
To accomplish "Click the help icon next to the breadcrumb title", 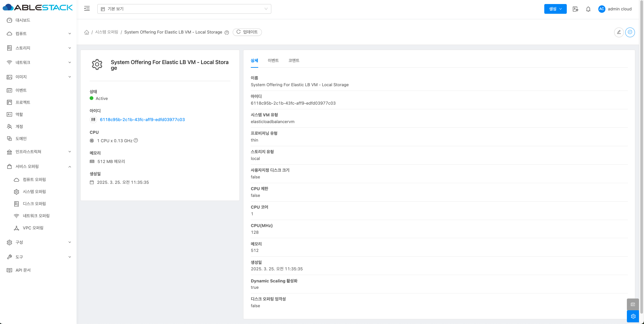I will (227, 33).
